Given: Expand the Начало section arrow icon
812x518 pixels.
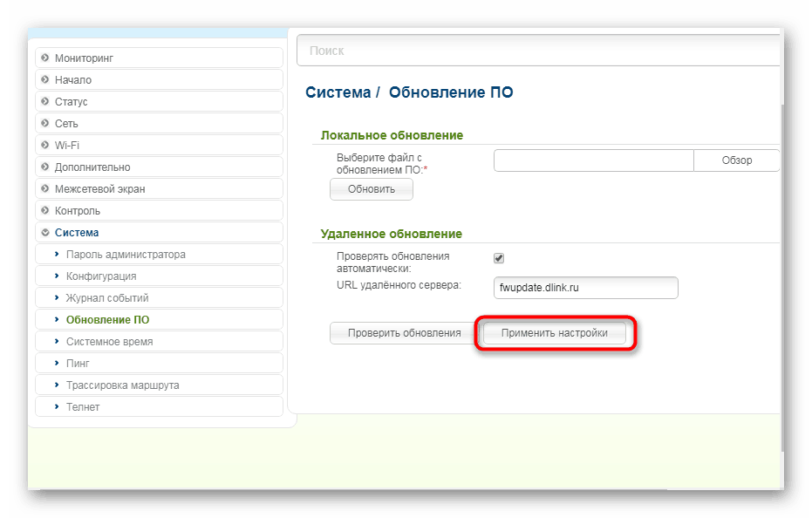Looking at the screenshot, I should click(45, 79).
